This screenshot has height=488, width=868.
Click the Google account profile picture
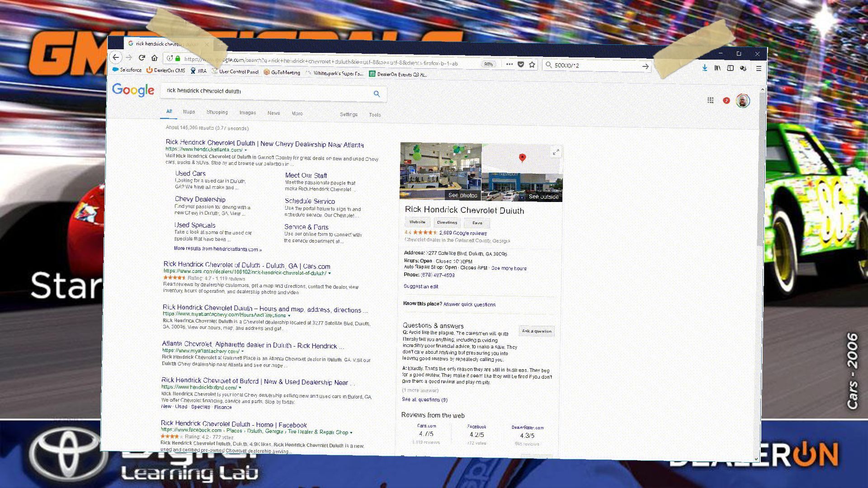742,100
